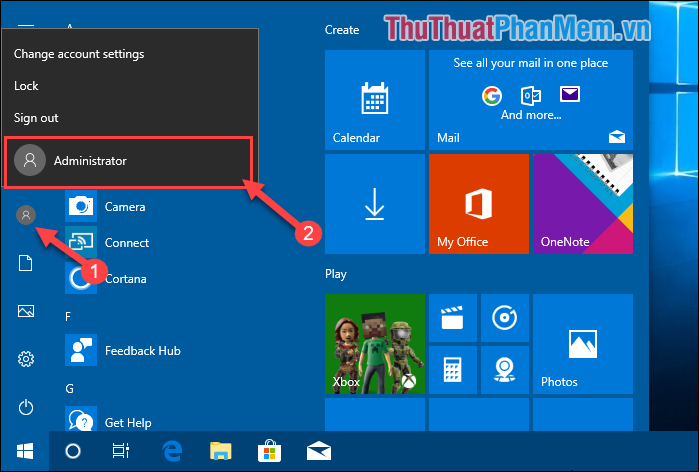The image size is (699, 472).
Task: Click the Camera app label
Action: click(125, 207)
